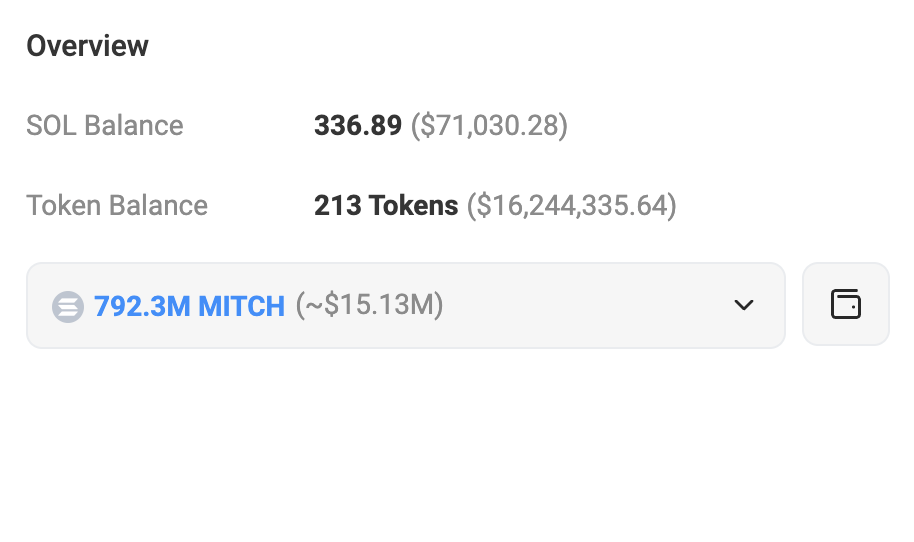The image size is (914, 542).
Task: Select the bold 213 number
Action: [x=338, y=206]
